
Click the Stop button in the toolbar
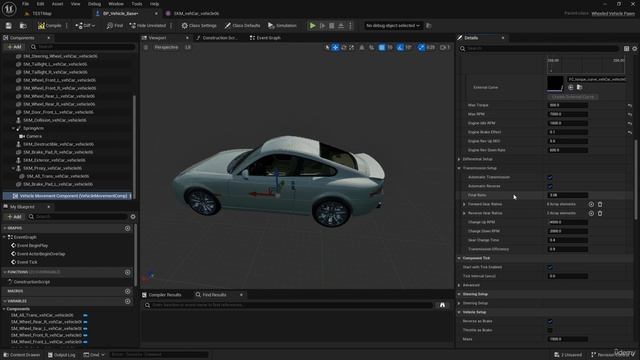(x=332, y=26)
